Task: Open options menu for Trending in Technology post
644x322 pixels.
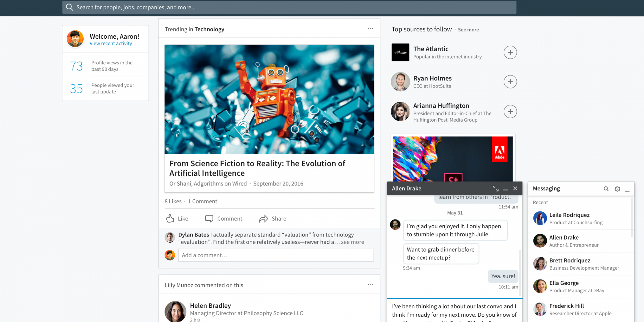Action: click(x=370, y=28)
